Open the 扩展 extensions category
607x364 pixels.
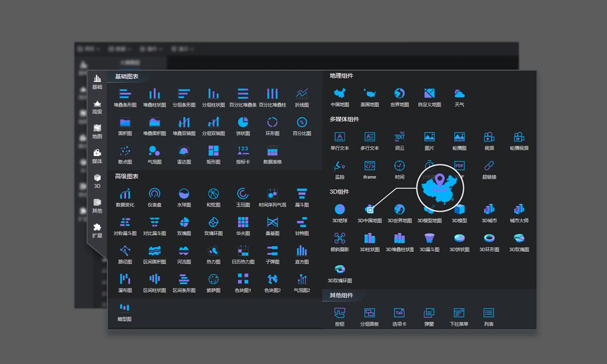pyautogui.click(x=97, y=230)
